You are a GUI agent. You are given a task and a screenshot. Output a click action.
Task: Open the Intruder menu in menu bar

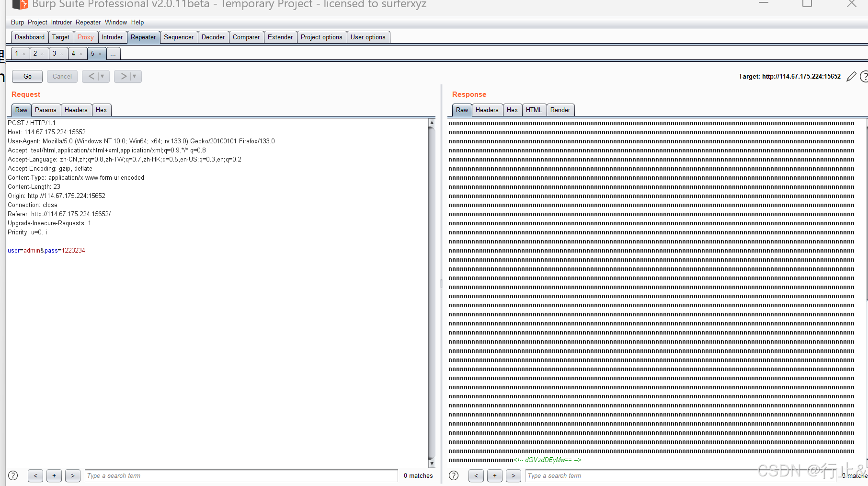click(61, 22)
